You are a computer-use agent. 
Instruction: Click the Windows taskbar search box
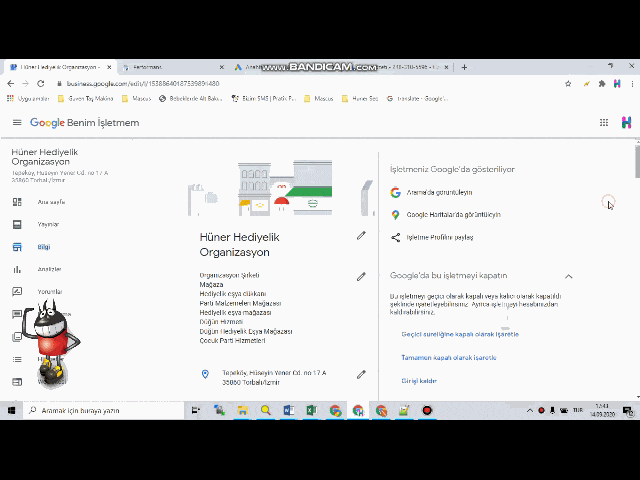point(104,411)
